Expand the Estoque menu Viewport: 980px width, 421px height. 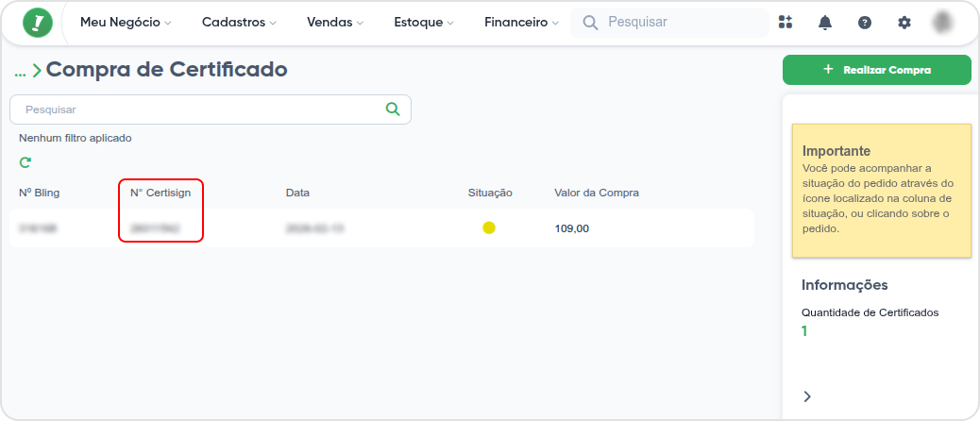coord(424,23)
